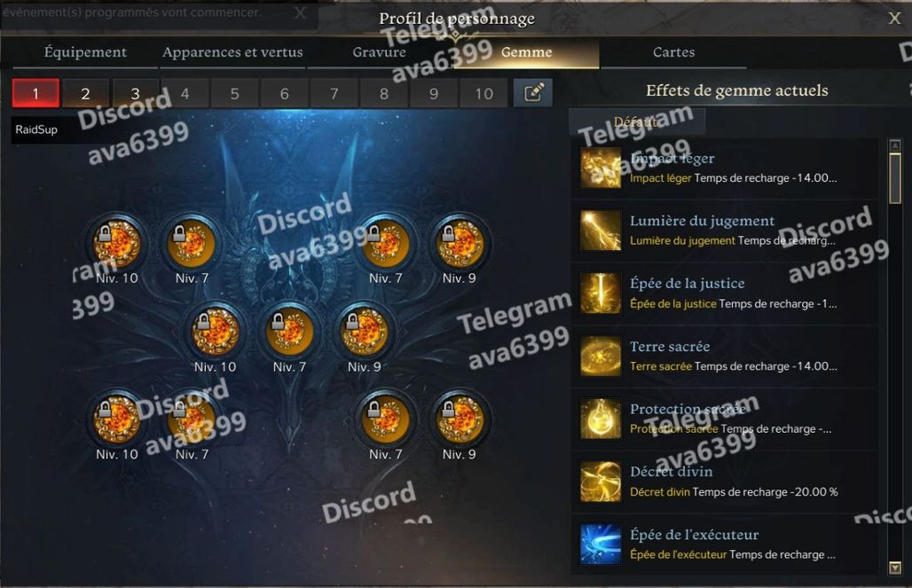Dismiss the scheduled events notification
The image size is (912, 588).
[300, 12]
